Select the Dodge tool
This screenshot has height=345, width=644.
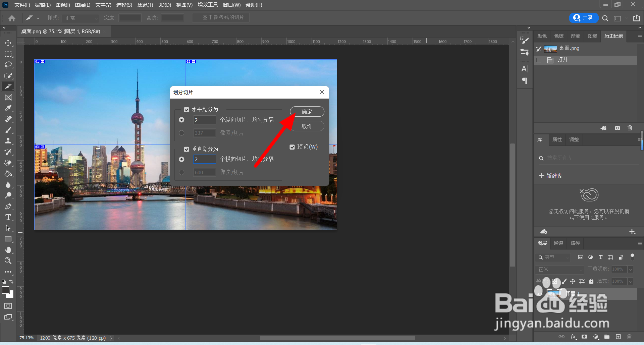pos(8,195)
